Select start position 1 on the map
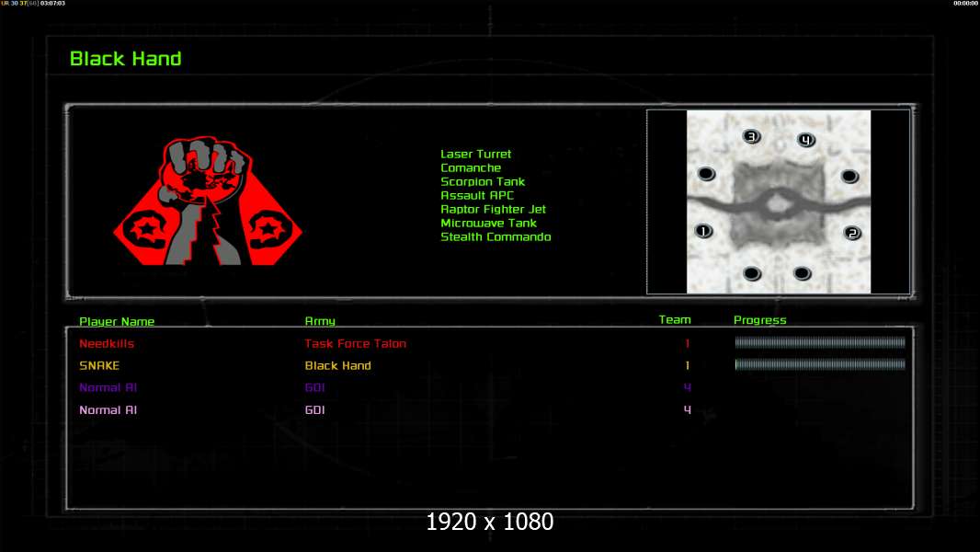 click(x=704, y=231)
